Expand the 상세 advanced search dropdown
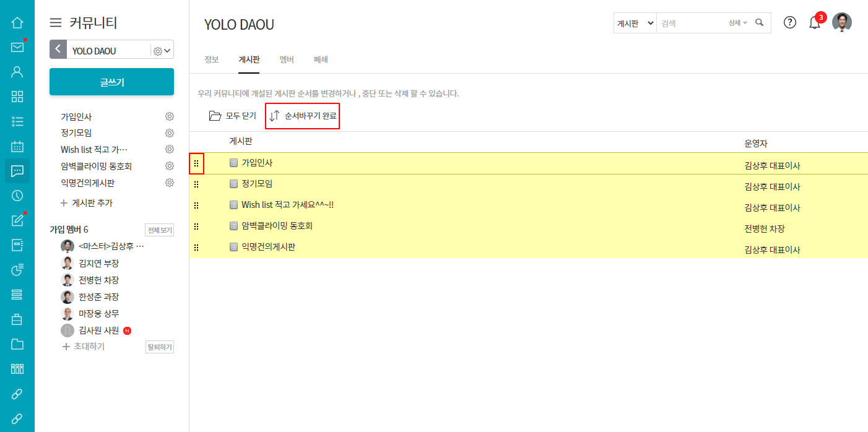Screen dimensions: 868x432 click(x=737, y=23)
